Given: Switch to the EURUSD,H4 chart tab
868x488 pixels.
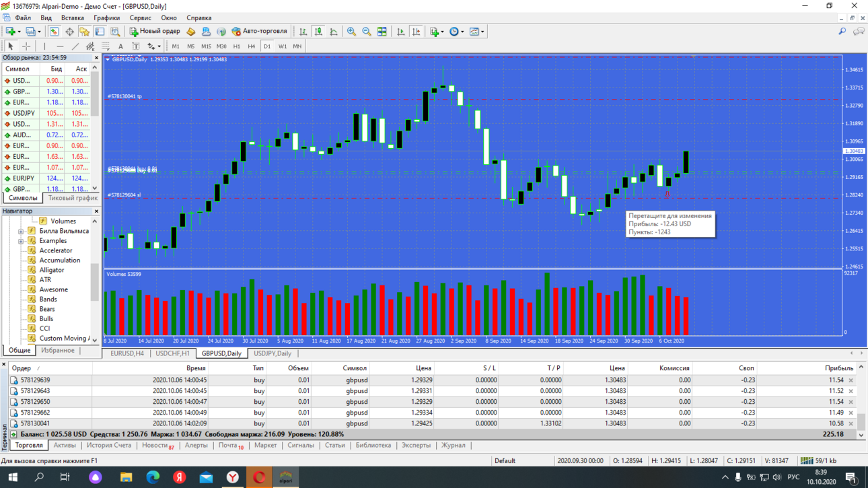Looking at the screenshot, I should (127, 353).
